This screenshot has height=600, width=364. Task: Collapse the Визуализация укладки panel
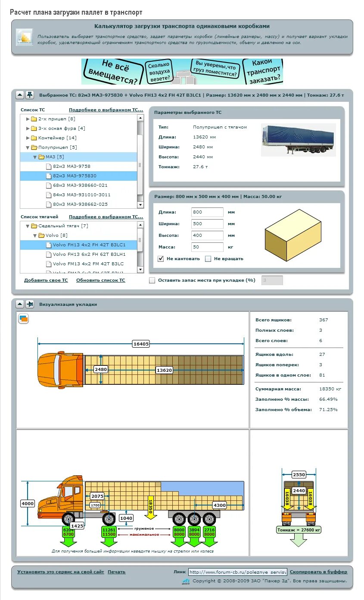[20, 304]
